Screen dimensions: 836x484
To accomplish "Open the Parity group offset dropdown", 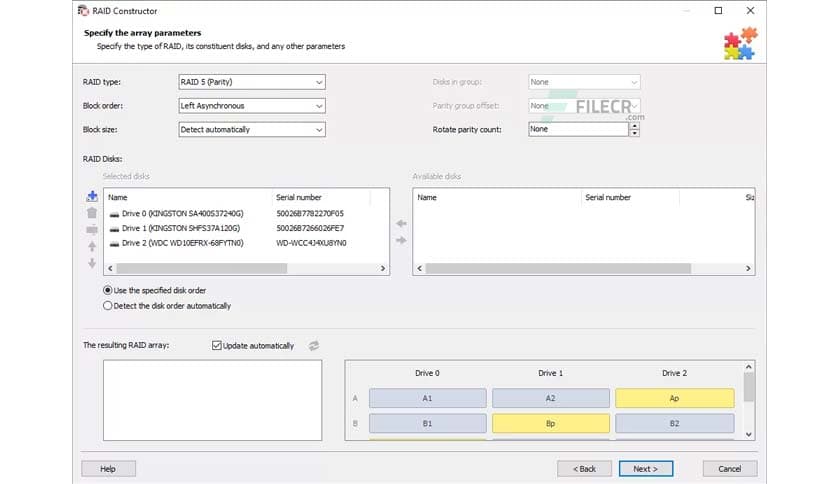I will pos(584,106).
